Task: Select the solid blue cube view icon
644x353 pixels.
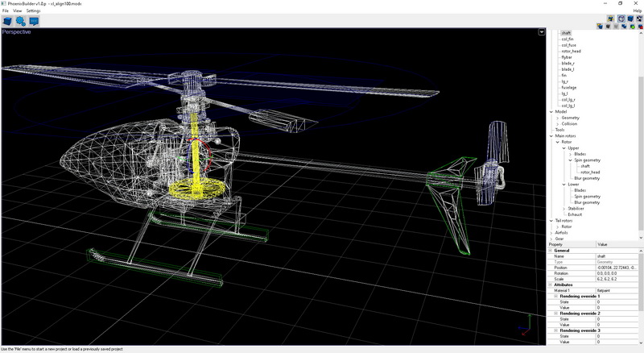Action: [x=630, y=18]
